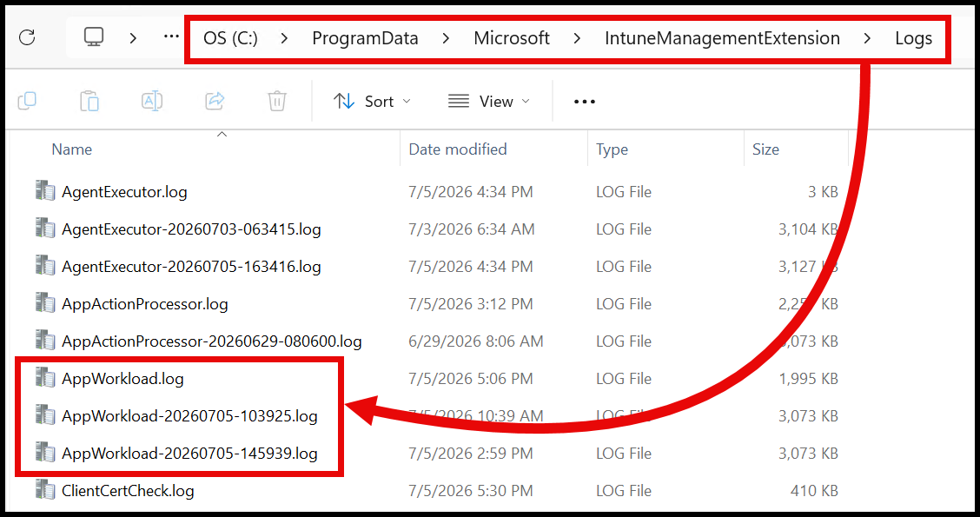
Task: Select AppWorkload-20260705-145939.log
Action: click(189, 454)
